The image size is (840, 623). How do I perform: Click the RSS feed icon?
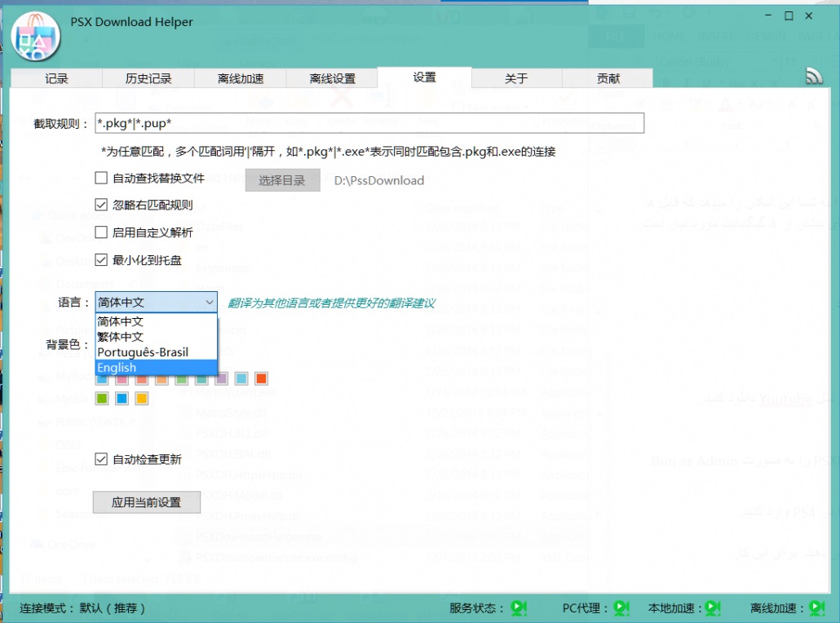814,76
